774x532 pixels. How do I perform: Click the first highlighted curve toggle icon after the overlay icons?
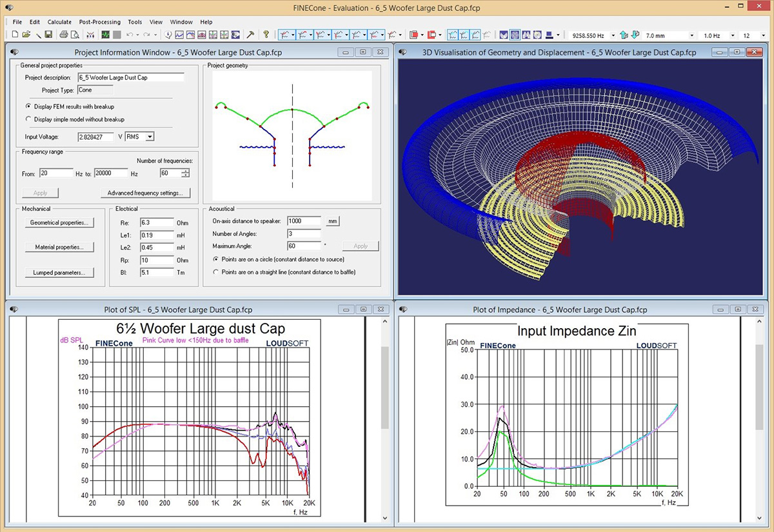pos(453,35)
